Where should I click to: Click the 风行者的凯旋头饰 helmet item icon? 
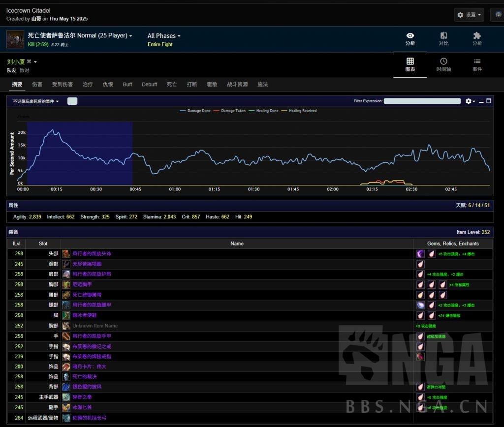pyautogui.click(x=66, y=254)
